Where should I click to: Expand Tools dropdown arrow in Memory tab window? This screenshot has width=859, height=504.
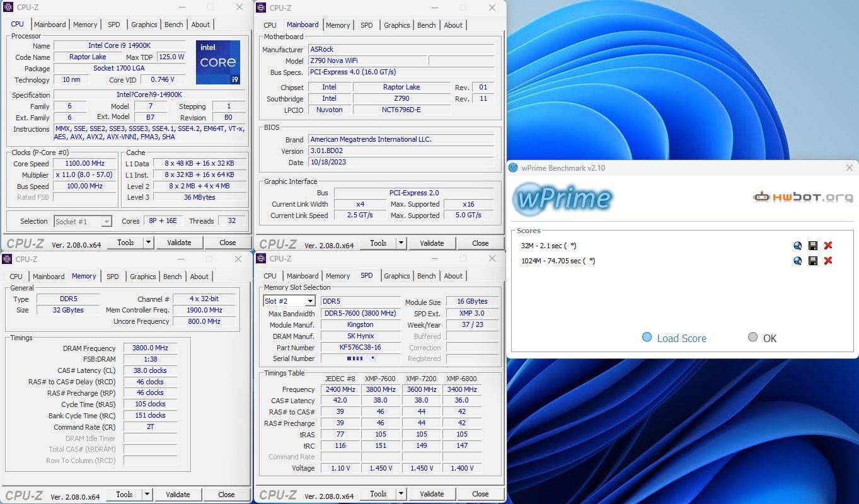pyautogui.click(x=147, y=495)
